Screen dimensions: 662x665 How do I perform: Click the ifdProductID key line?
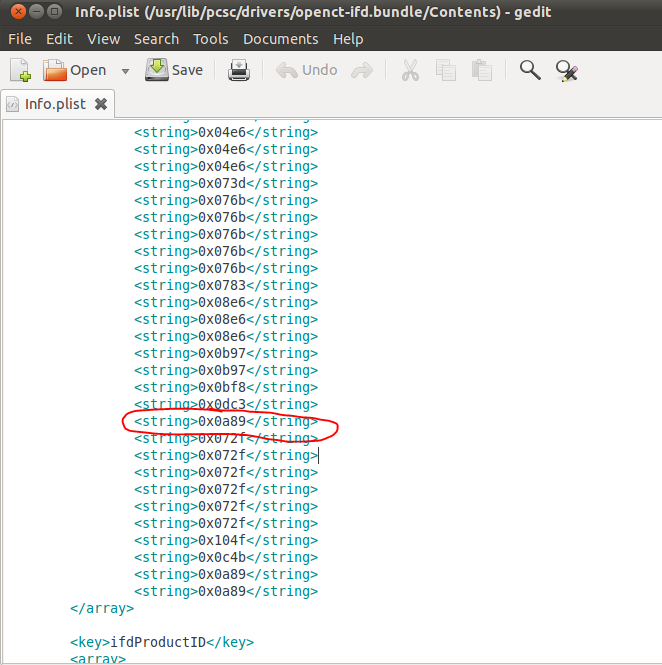pyautogui.click(x=162, y=642)
